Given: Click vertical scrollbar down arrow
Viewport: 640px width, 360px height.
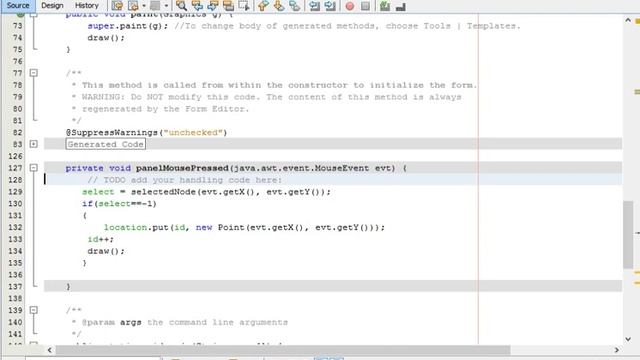Looking at the screenshot, I should click(628, 339).
